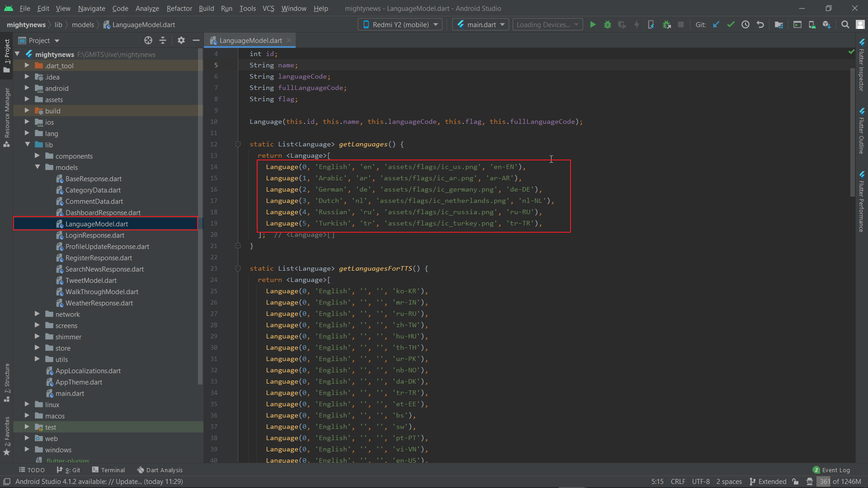Screen dimensions: 868x488
Task: Open the project structure icon
Action: coord(778,25)
